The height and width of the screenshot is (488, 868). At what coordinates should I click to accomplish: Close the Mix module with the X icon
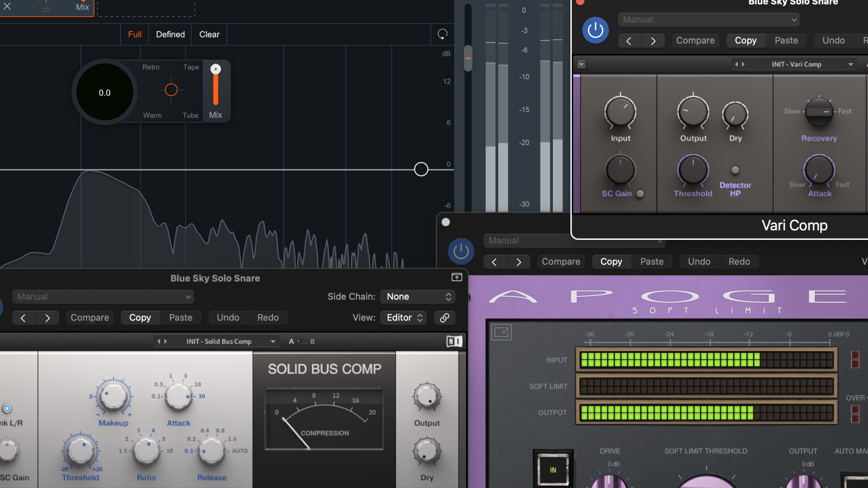(7, 6)
